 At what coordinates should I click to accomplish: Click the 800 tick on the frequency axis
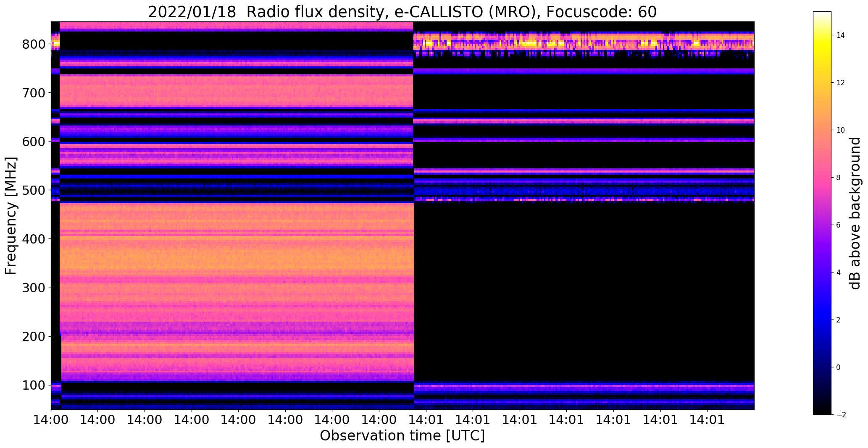click(34, 44)
